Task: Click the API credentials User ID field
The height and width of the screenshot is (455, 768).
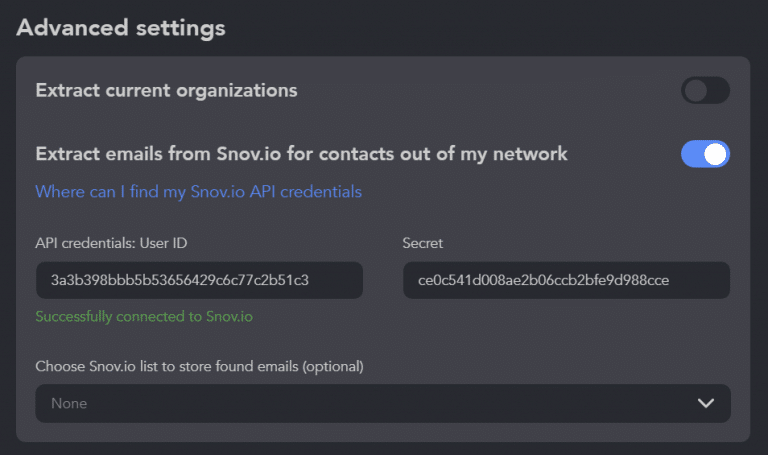Action: tap(199, 281)
